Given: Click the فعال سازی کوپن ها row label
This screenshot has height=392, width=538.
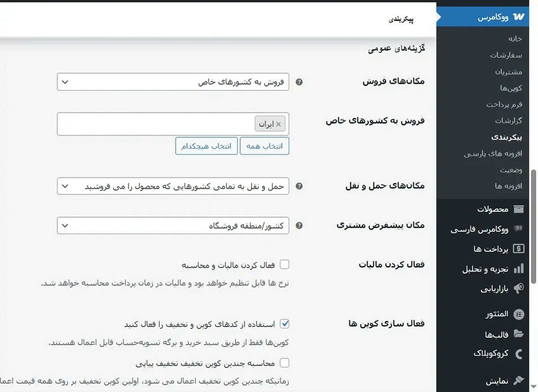Looking at the screenshot, I should [386, 323].
